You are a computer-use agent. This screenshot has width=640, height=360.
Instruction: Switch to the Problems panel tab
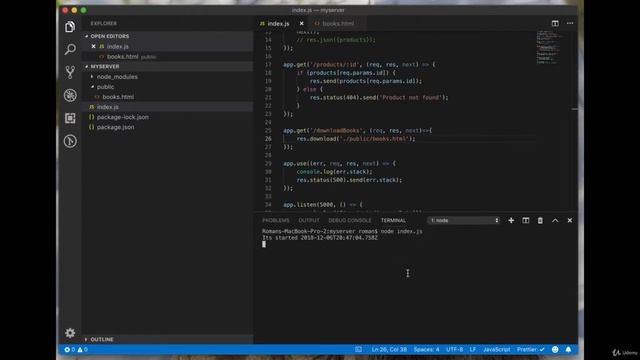(x=276, y=220)
